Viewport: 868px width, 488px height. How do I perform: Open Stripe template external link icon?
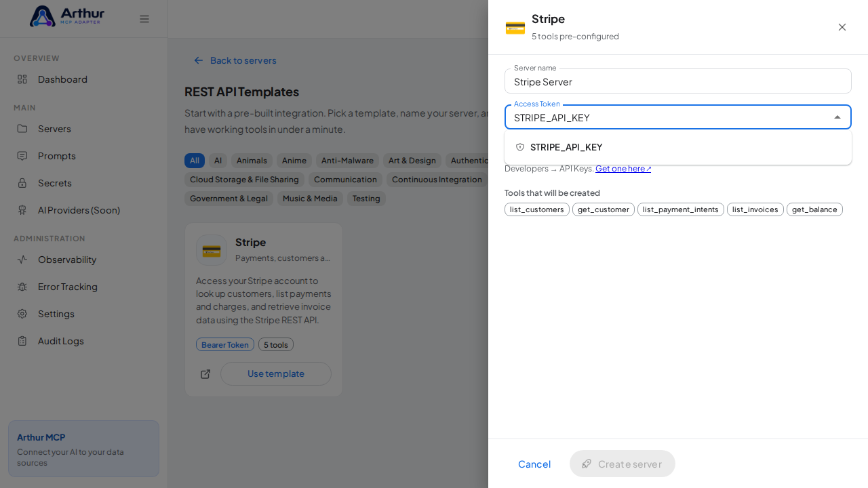205,374
